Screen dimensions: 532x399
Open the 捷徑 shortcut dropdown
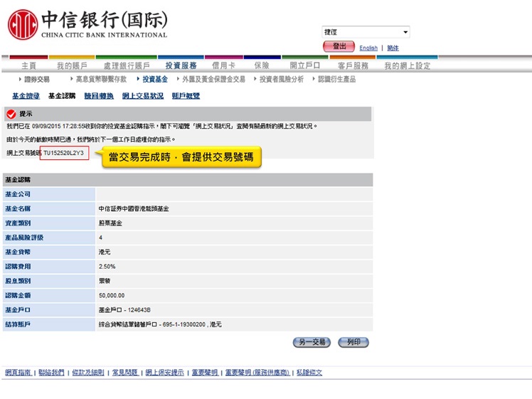[366, 32]
